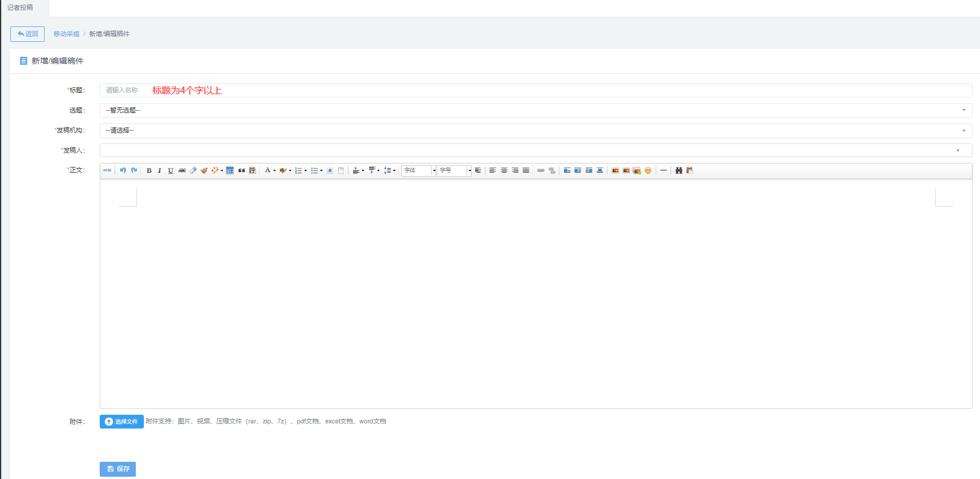The height and width of the screenshot is (479, 980).
Task: Toggle bold formatting
Action: click(x=149, y=170)
